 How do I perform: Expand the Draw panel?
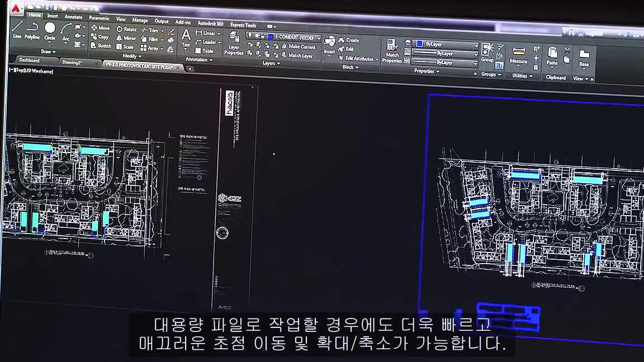point(48,52)
